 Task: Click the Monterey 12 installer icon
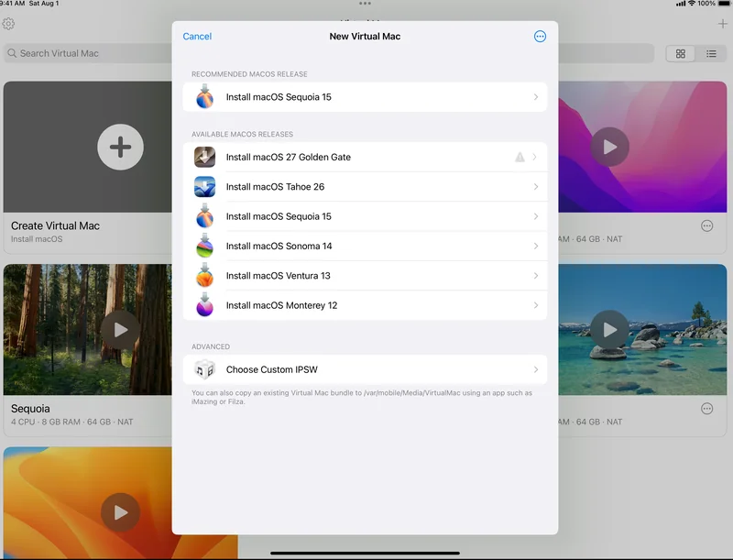[x=204, y=305]
